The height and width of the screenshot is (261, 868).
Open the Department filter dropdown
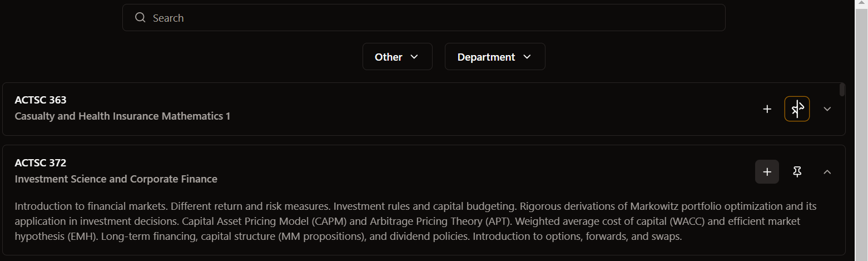[x=494, y=57]
